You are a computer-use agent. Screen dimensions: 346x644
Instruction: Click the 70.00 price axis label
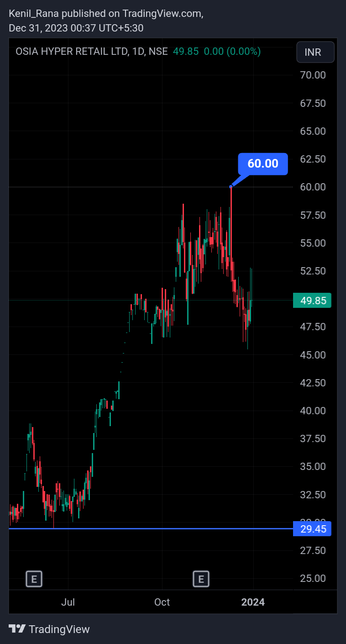[x=313, y=75]
